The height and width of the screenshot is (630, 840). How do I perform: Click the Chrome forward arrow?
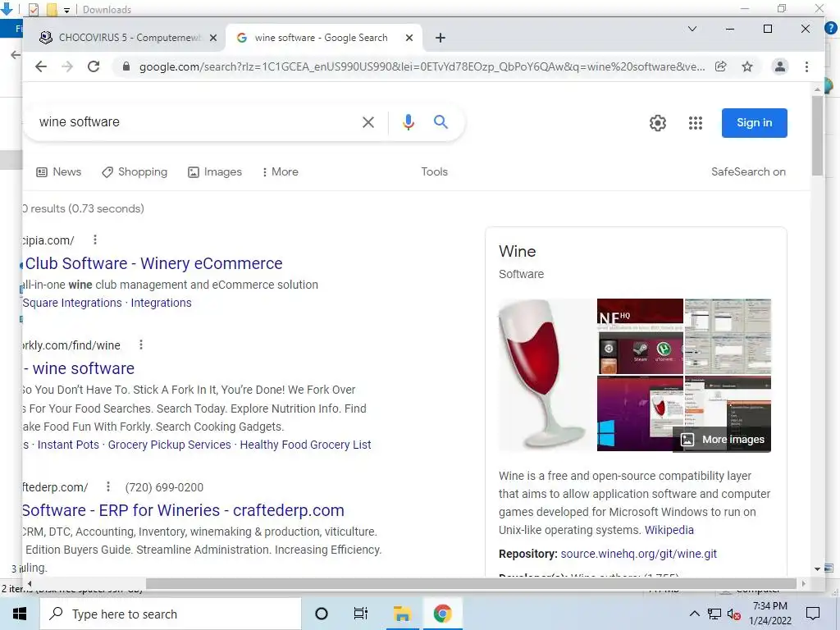[x=67, y=66]
